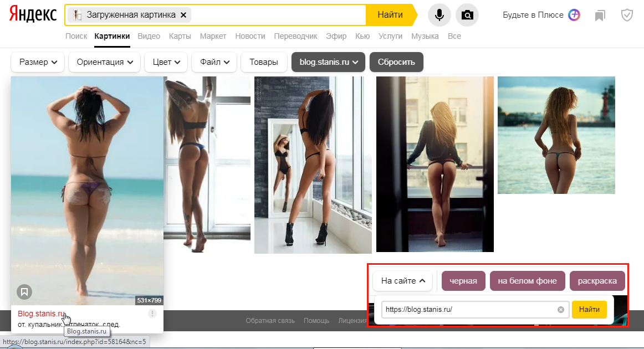Click the shield protection icon
This screenshot has height=349, width=644.
(x=627, y=15)
